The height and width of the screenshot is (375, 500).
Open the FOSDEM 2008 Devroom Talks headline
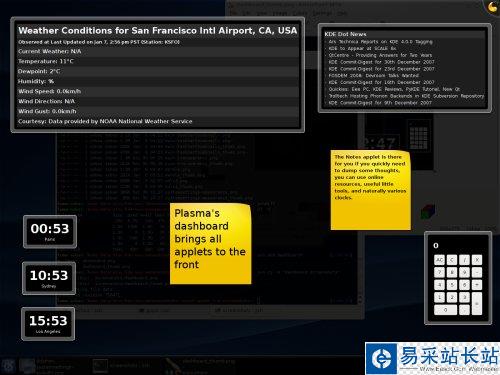coord(374,76)
